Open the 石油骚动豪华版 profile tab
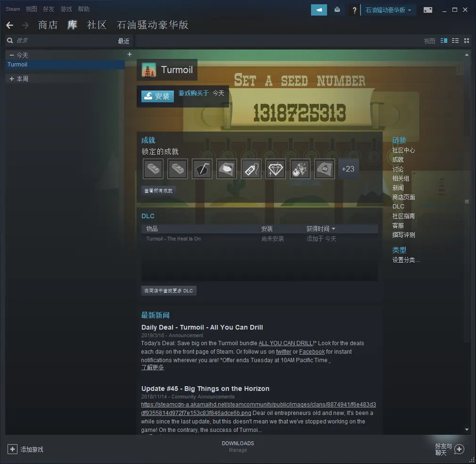The height and width of the screenshot is (464, 476). (x=153, y=25)
